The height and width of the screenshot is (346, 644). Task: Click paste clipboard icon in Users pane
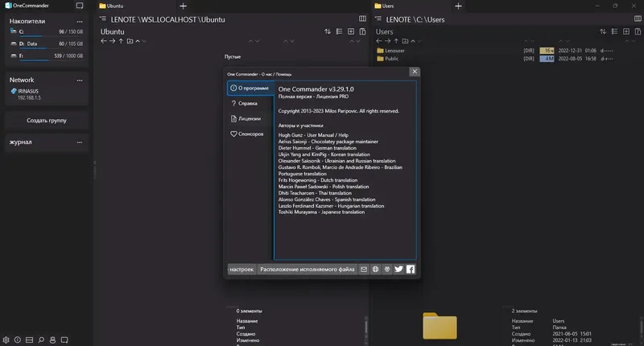pos(638,31)
